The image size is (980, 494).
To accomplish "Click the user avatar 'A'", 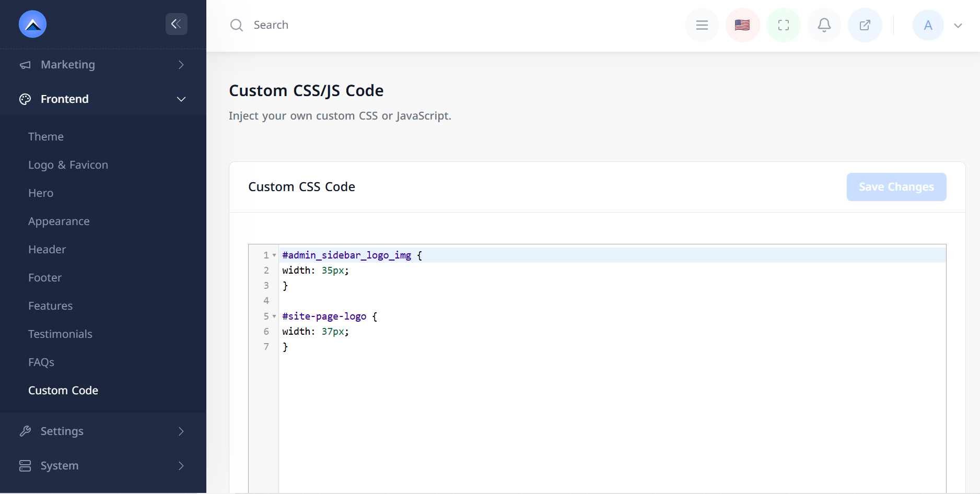I will [x=928, y=25].
